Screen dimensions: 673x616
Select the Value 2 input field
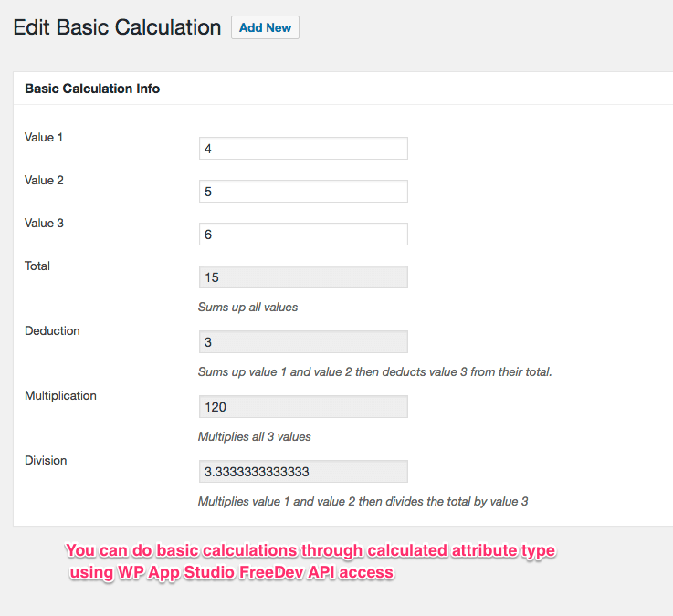click(x=303, y=192)
